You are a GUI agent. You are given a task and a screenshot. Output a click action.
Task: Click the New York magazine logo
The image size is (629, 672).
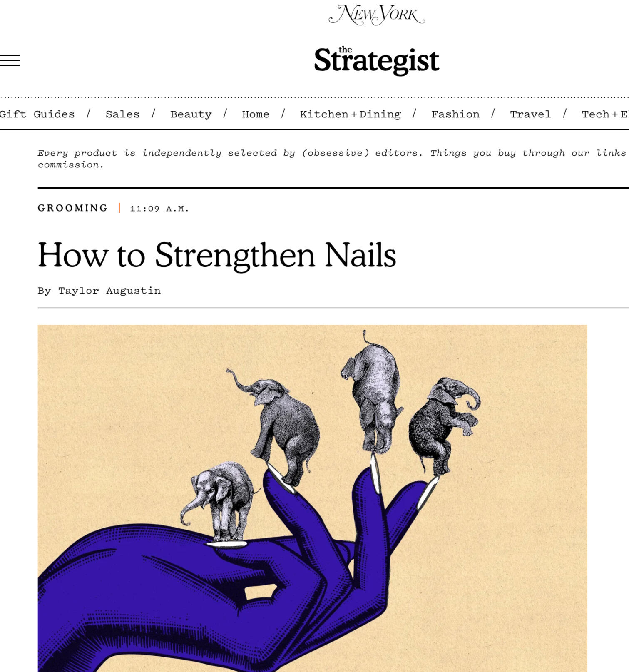click(377, 15)
